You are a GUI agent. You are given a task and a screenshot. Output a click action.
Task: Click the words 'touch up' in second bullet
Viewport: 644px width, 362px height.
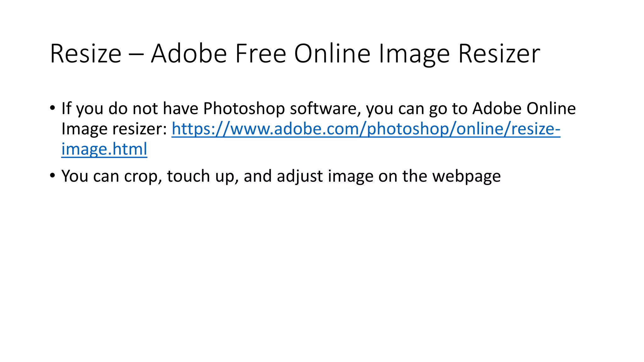tap(203, 177)
